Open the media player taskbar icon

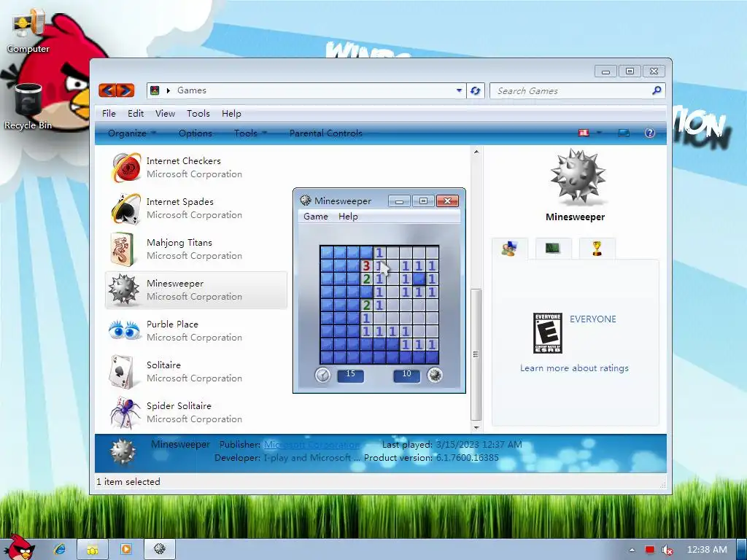[126, 549]
